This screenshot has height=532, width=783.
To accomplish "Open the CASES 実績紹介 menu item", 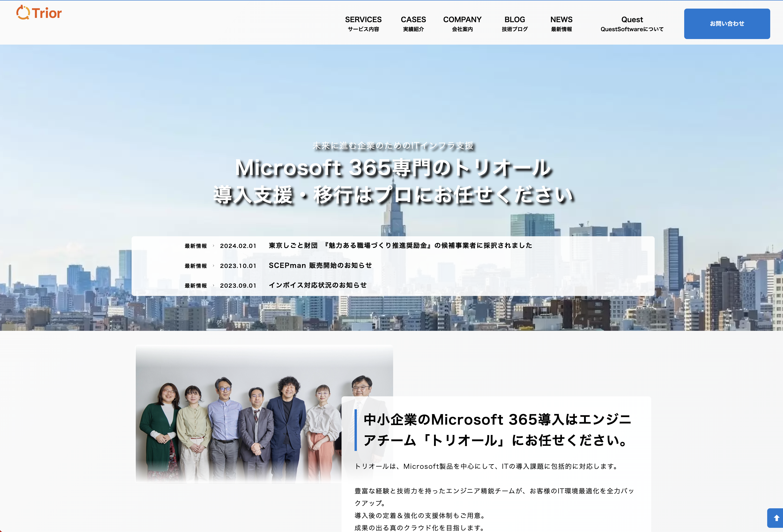I will [x=413, y=23].
